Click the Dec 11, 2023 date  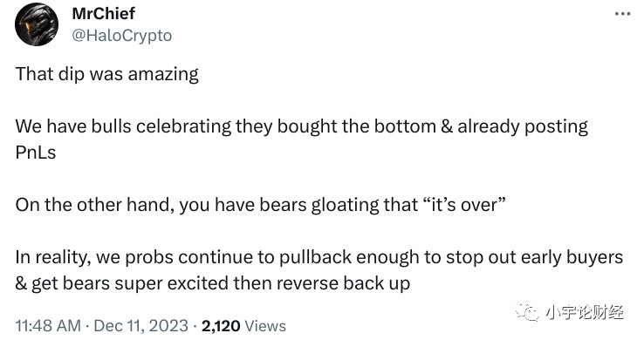pyautogui.click(x=140, y=326)
